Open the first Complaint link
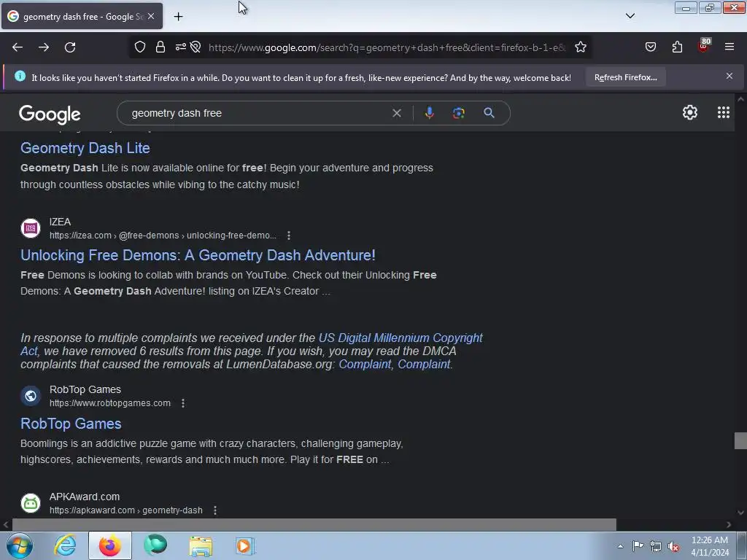The width and height of the screenshot is (747, 560). (365, 365)
